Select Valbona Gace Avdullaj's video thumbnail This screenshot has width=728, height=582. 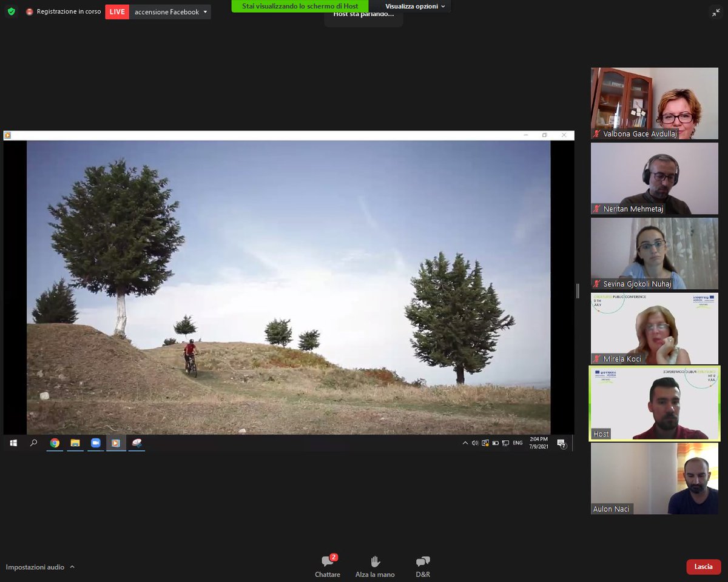pos(655,104)
